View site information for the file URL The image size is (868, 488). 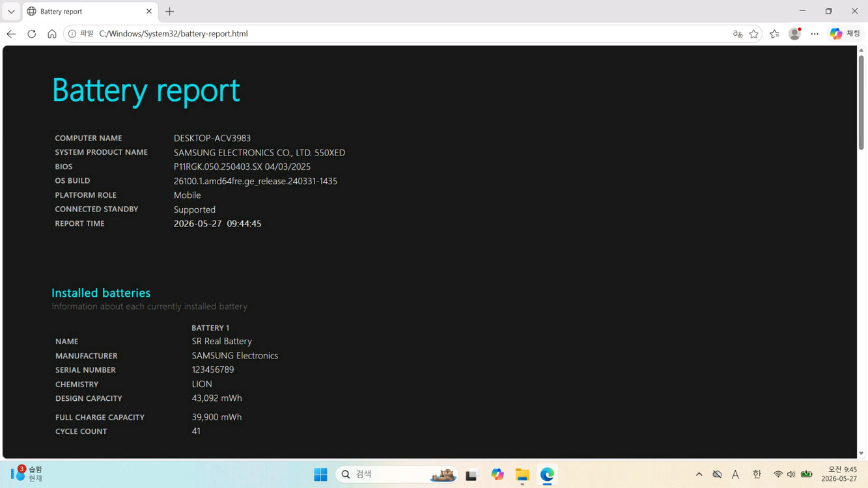[x=72, y=34]
